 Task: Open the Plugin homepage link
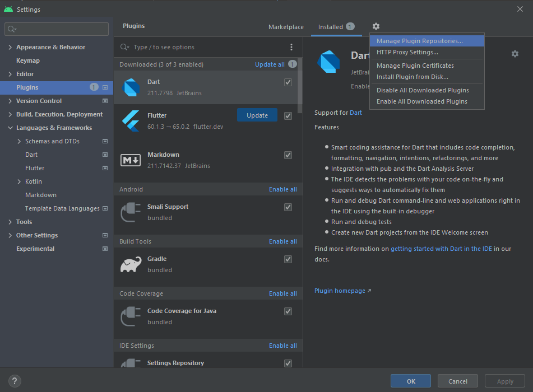pos(339,291)
